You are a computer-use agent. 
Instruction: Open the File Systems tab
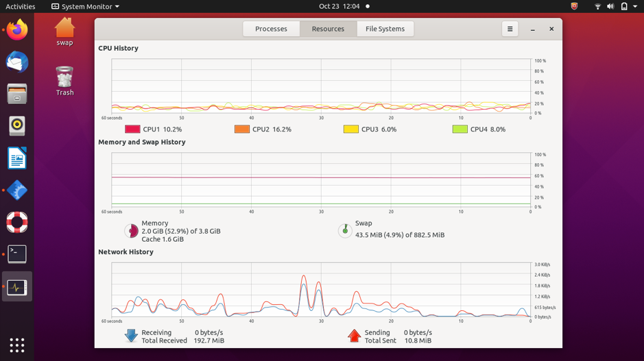coord(385,29)
